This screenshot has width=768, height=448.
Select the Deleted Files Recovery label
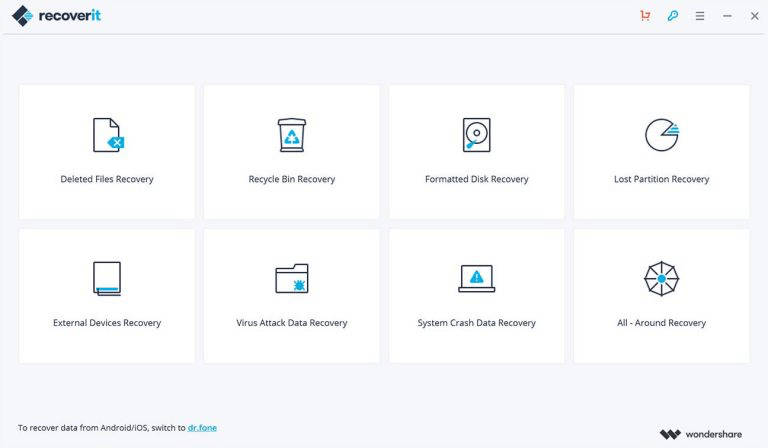(x=107, y=179)
